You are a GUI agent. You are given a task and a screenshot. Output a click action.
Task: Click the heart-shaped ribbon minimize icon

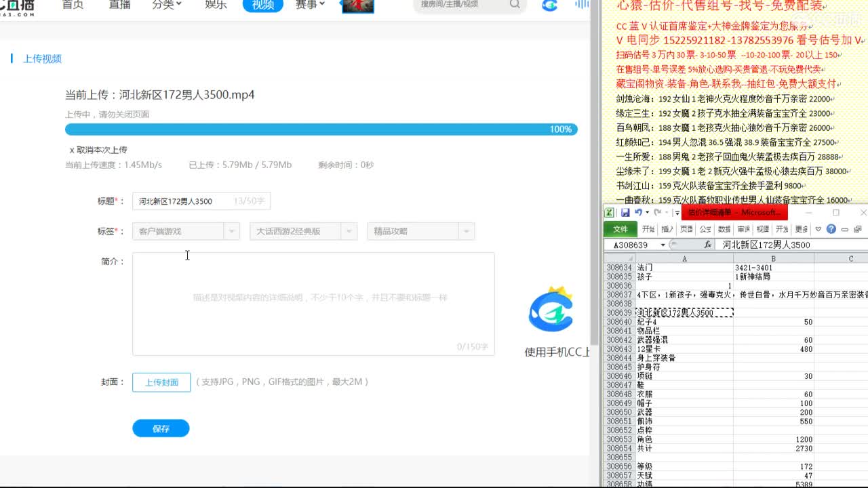pyautogui.click(x=818, y=229)
